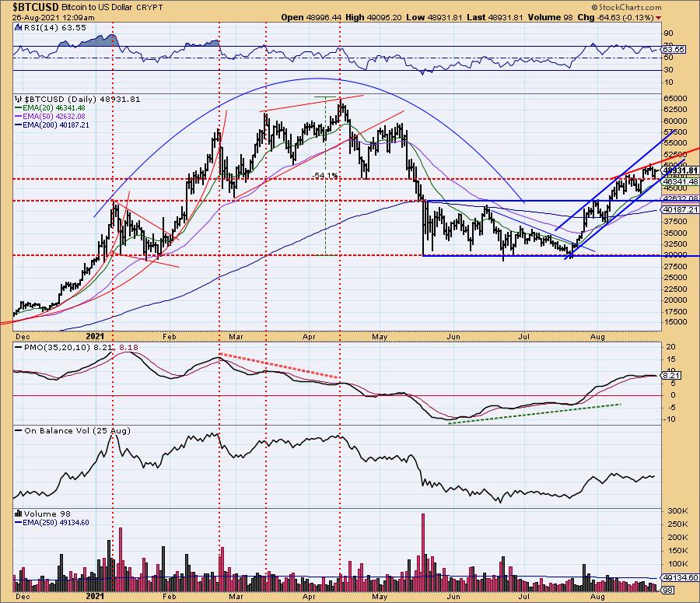Click the navy EMA(200) legend line marker
Viewport: 700px width, 603px height.
19,125
